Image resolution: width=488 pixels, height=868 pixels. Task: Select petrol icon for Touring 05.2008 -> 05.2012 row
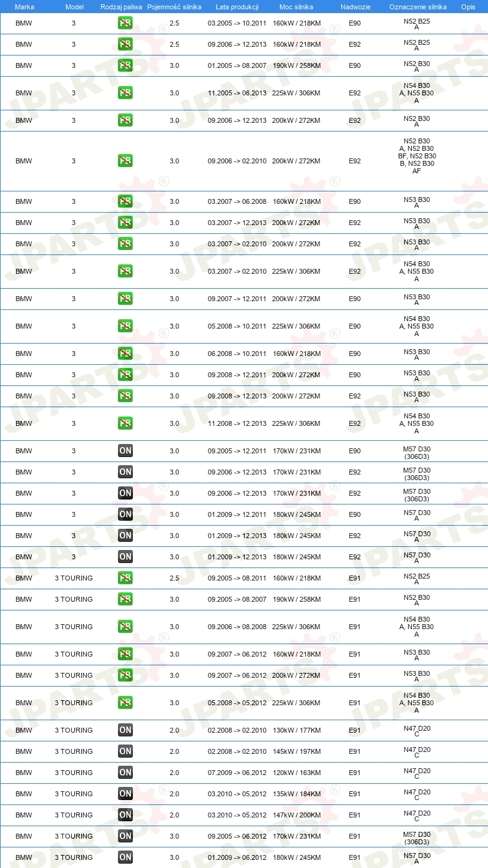click(125, 703)
